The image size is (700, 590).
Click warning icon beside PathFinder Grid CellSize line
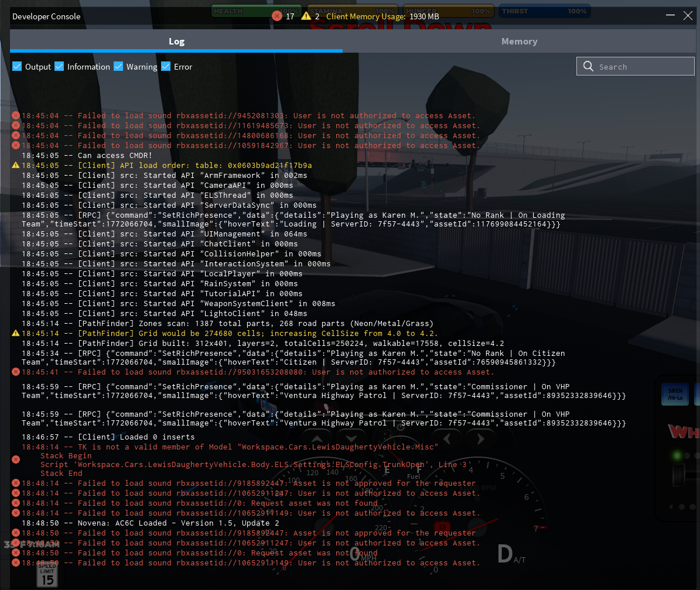point(16,333)
